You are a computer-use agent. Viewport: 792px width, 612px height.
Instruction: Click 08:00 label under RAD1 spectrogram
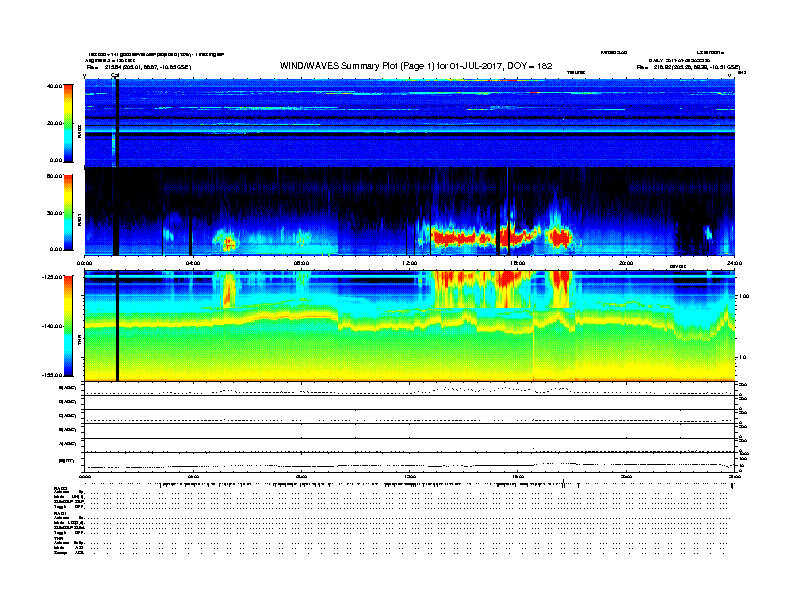301,263
